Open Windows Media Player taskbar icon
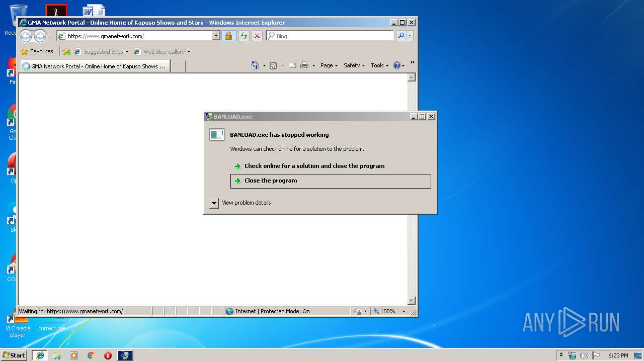Viewport: 644px width, 362px height. click(74, 355)
